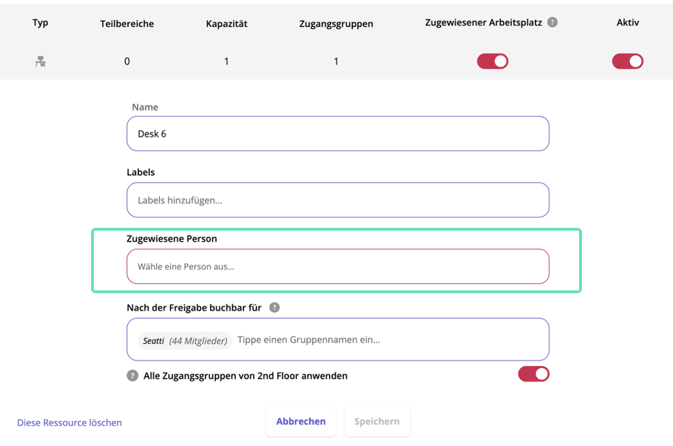Click the Kapazität column header
Screen dimensions: 673x446
226,23
